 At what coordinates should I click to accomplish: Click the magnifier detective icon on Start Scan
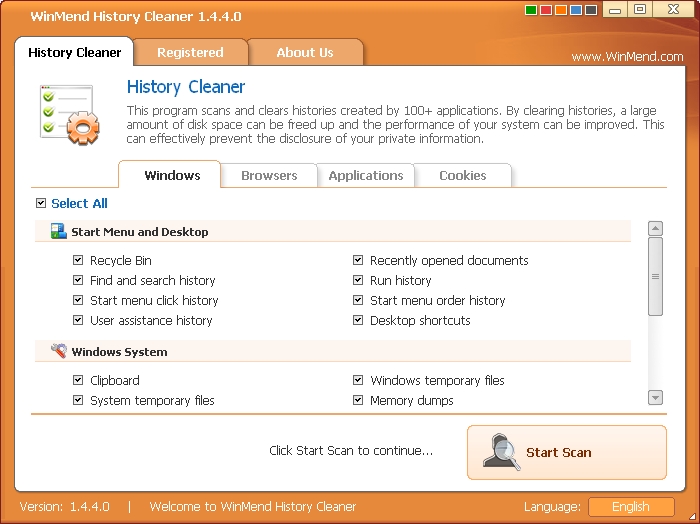click(x=502, y=452)
